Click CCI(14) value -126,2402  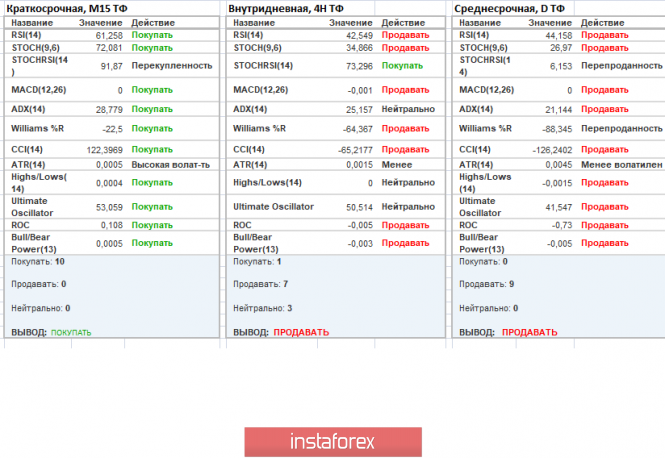click(553, 150)
